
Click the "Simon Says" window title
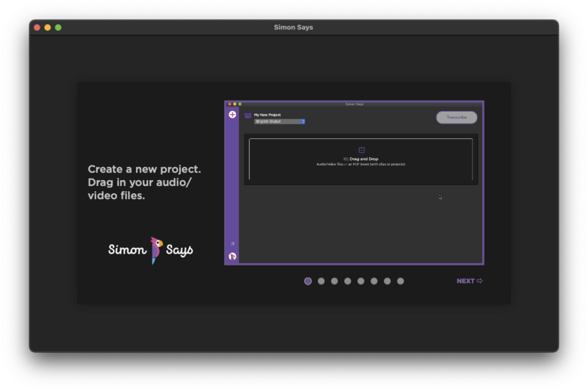(x=293, y=27)
